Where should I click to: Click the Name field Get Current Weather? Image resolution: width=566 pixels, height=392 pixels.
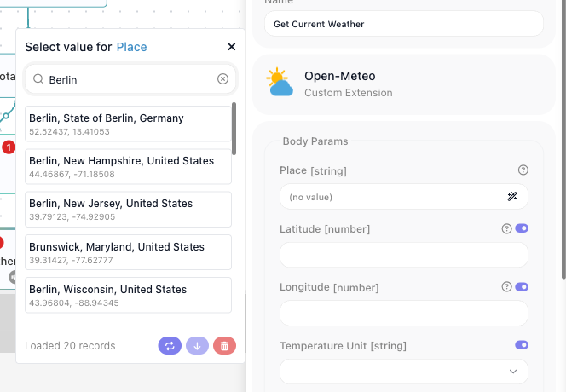(404, 24)
